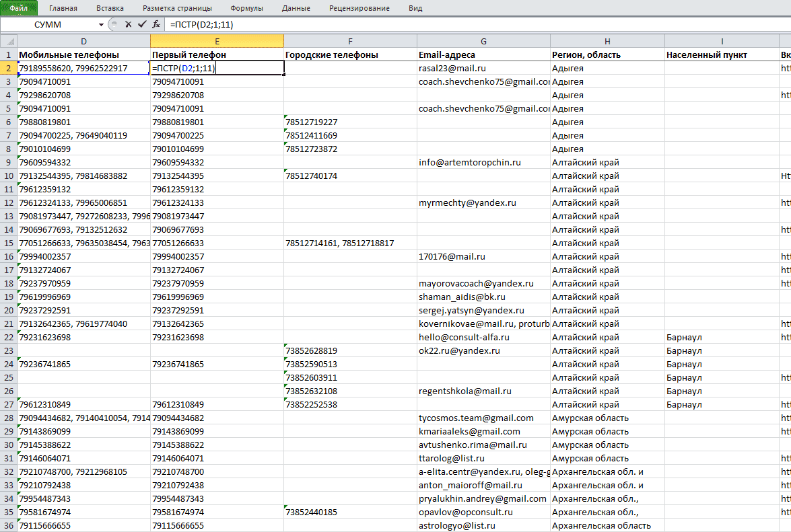791x532 pixels.
Task: Select column I header
Action: point(722,41)
